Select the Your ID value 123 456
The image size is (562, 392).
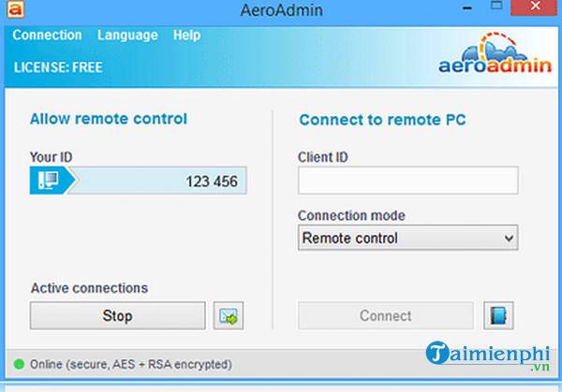coord(212,181)
